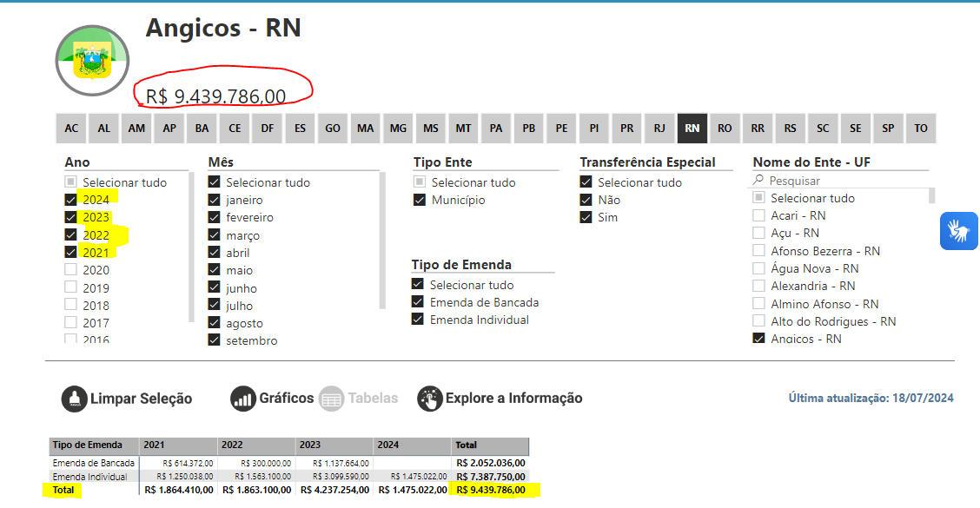Screen dimensions: 980x508
Task: Uncheck the Emenda de Bancada checkbox
Action: point(418,302)
